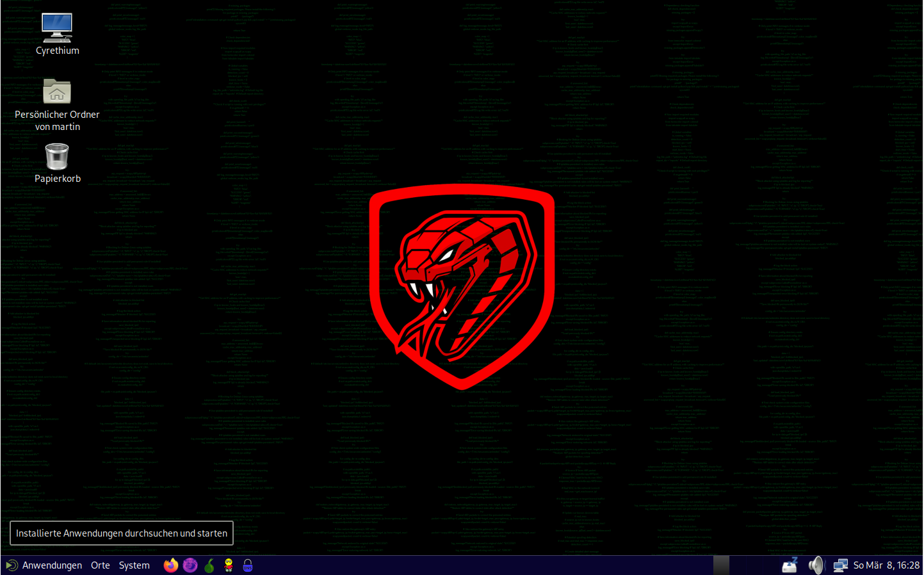Launch Firefox from the panel

(x=171, y=565)
